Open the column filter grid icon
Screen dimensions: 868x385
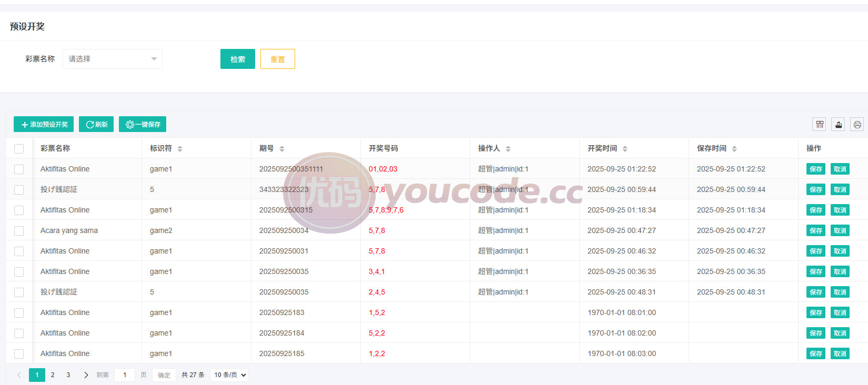(x=820, y=124)
